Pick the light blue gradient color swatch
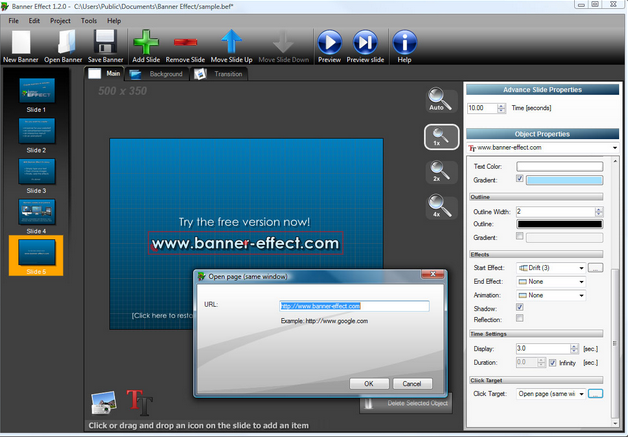The width and height of the screenshot is (628, 437). click(564, 180)
